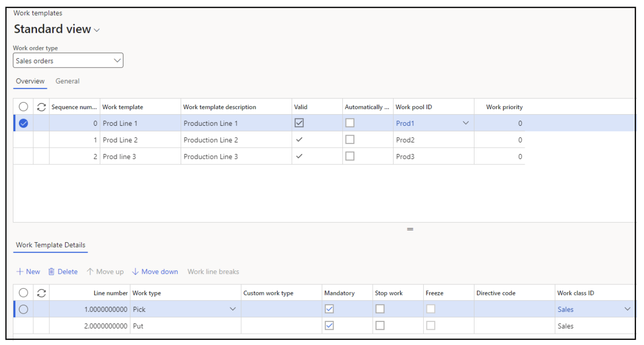Screen dimensions: 644x345
Task: Click Work line breaks button
Action: tap(213, 271)
